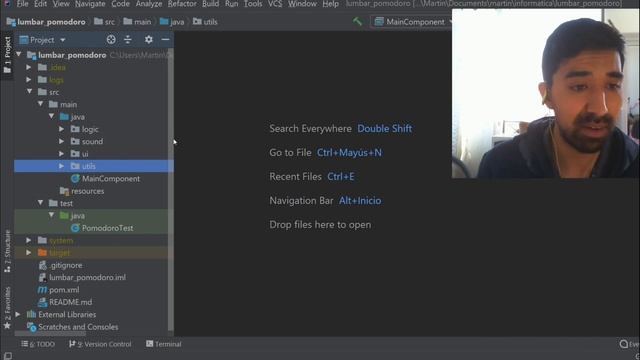Open the View menu
The width and height of the screenshot is (640, 360).
pyautogui.click(x=61, y=4)
